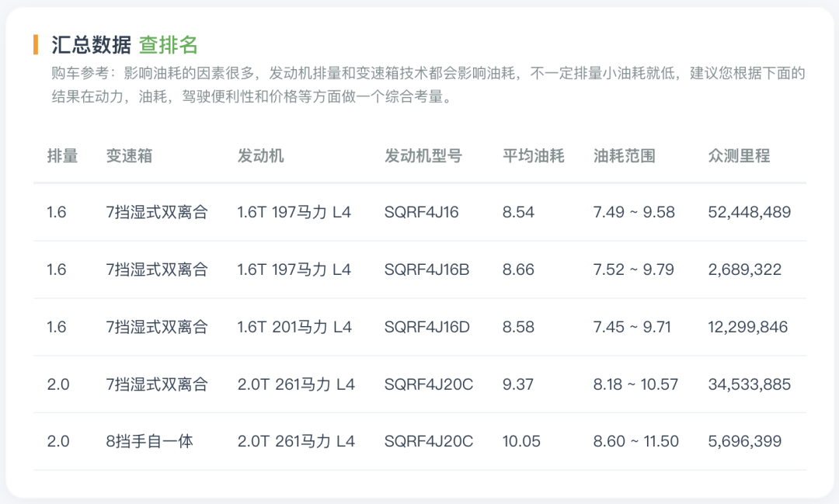Click the 发动机型号 column header

pos(423,155)
